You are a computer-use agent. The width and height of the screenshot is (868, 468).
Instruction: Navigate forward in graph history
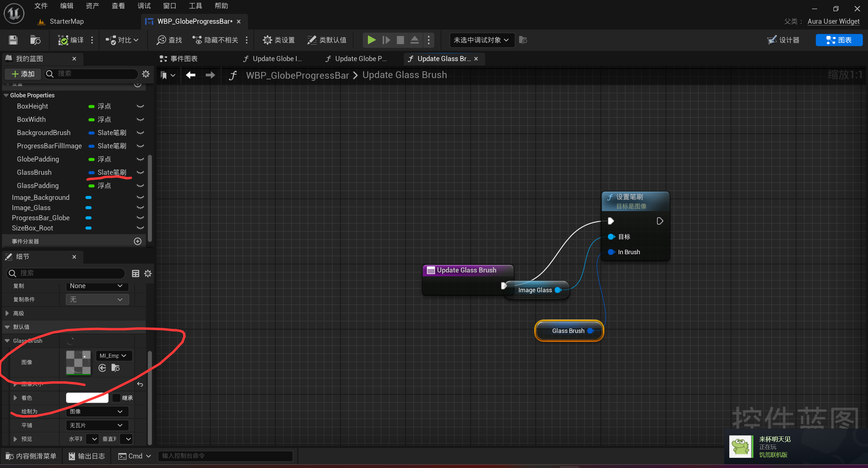coord(210,75)
